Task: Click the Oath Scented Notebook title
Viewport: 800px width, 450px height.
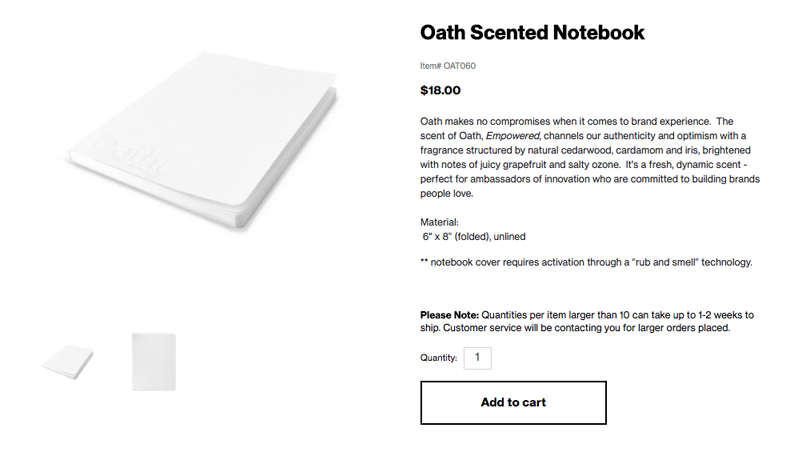Action: pyautogui.click(x=532, y=32)
